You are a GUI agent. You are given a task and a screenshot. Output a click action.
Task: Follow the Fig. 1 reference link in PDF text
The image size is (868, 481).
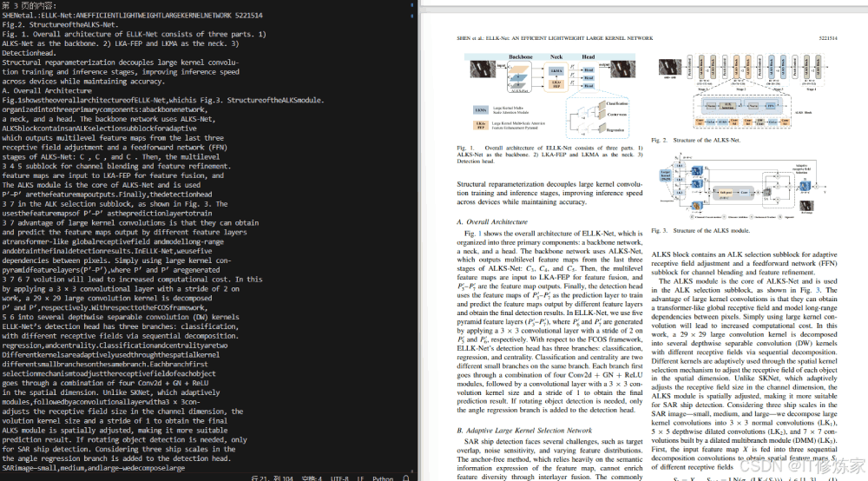(x=480, y=234)
